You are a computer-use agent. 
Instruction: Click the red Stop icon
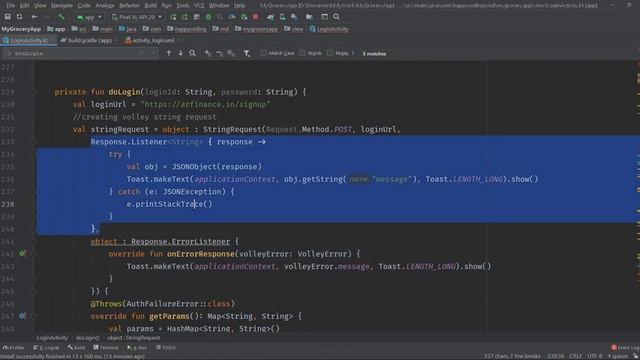[256, 17]
